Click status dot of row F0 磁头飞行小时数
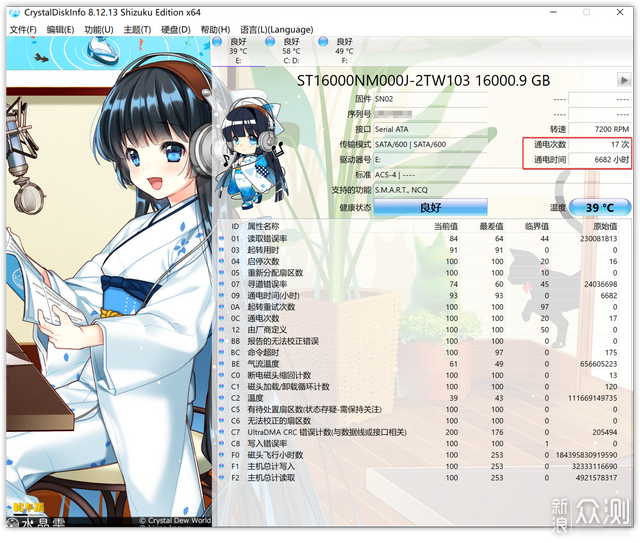 222,455
